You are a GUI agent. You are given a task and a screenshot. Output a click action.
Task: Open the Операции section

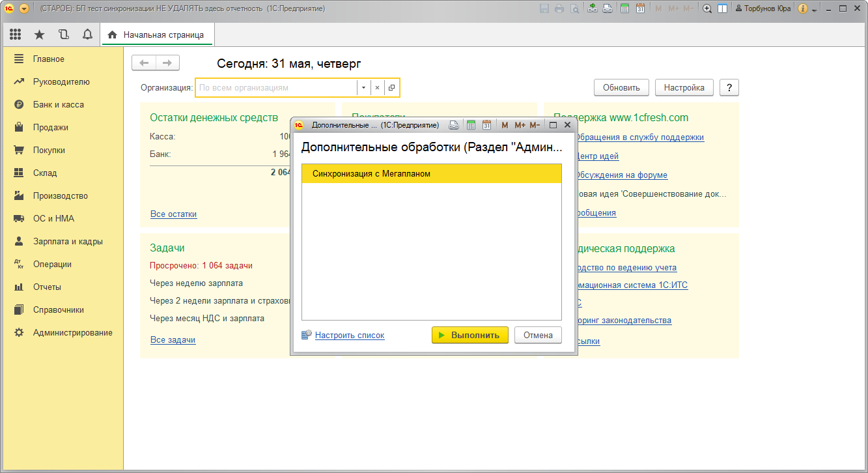[x=52, y=264]
